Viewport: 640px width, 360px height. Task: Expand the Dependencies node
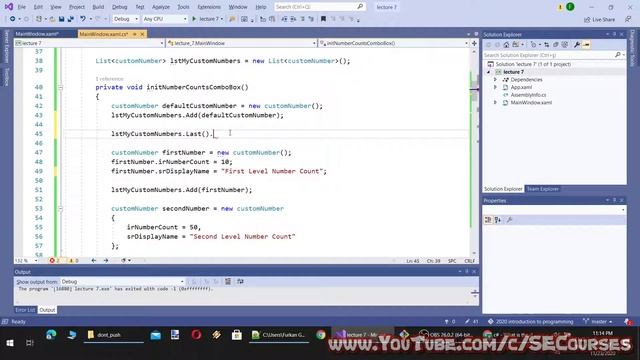coord(496,80)
